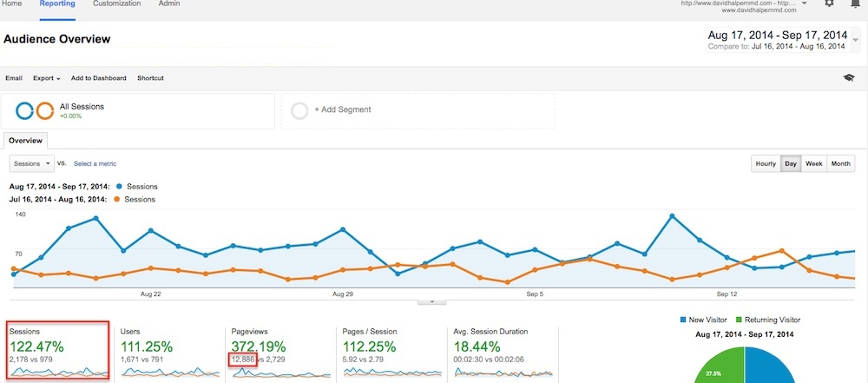Open the Admin tab
The width and height of the screenshot is (868, 383).
point(169,3)
